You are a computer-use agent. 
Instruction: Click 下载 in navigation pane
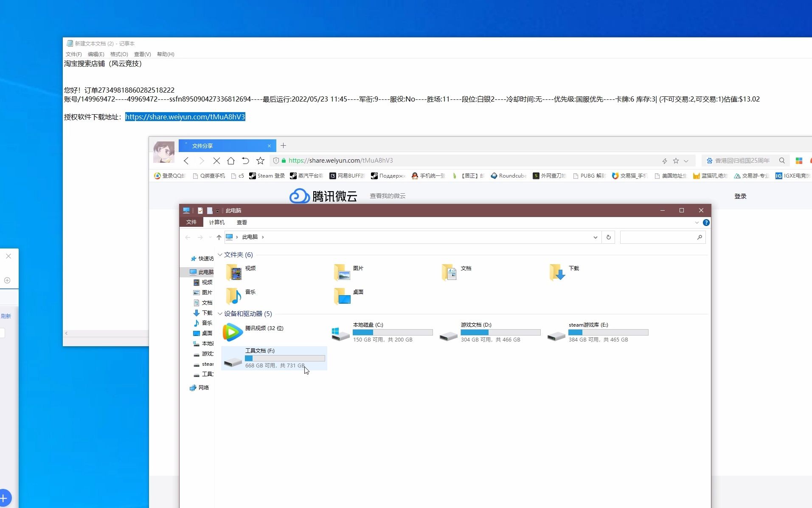(203, 313)
